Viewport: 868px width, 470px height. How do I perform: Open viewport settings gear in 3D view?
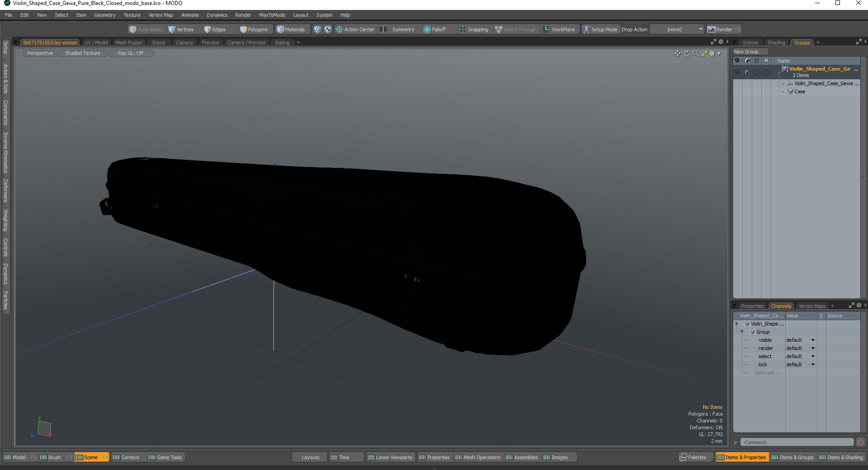(712, 53)
